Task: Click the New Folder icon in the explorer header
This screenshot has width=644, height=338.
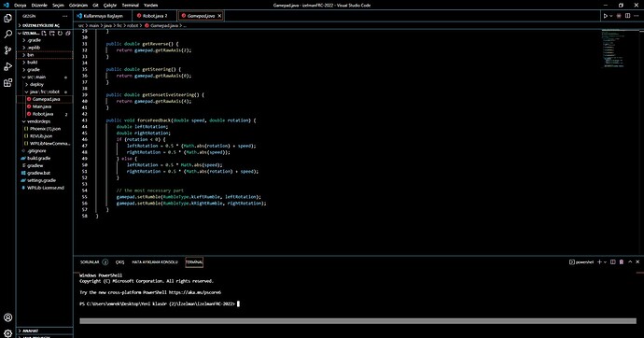Action: click(52, 33)
